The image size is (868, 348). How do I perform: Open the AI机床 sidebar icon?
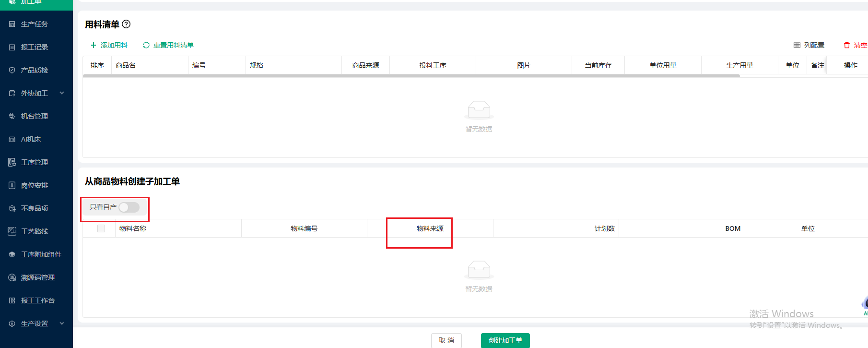point(12,139)
